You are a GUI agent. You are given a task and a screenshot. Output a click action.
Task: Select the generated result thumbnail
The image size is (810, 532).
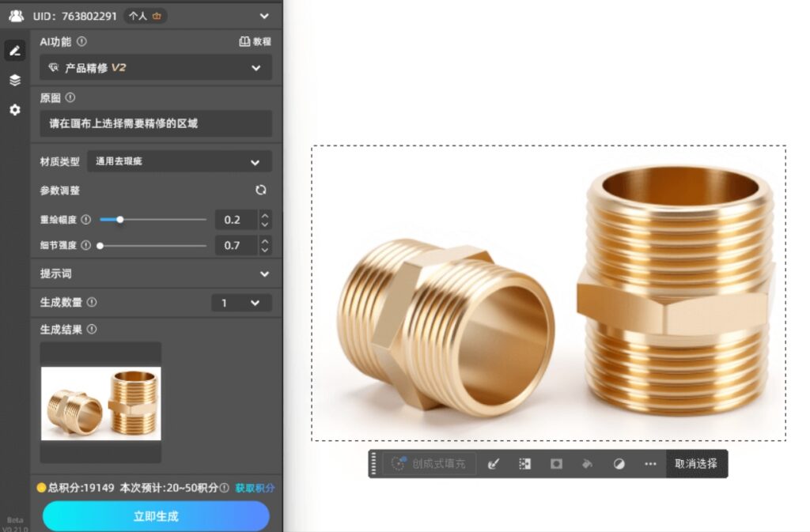[x=100, y=402]
